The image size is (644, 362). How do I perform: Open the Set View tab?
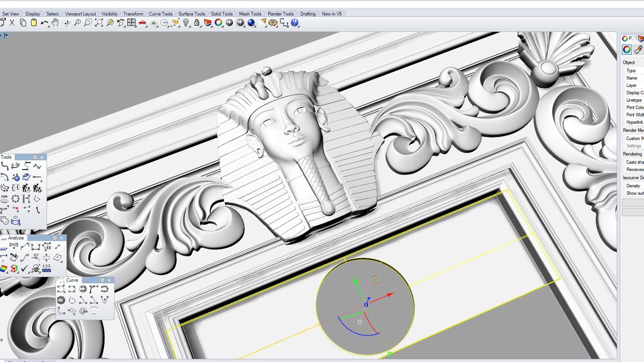10,13
